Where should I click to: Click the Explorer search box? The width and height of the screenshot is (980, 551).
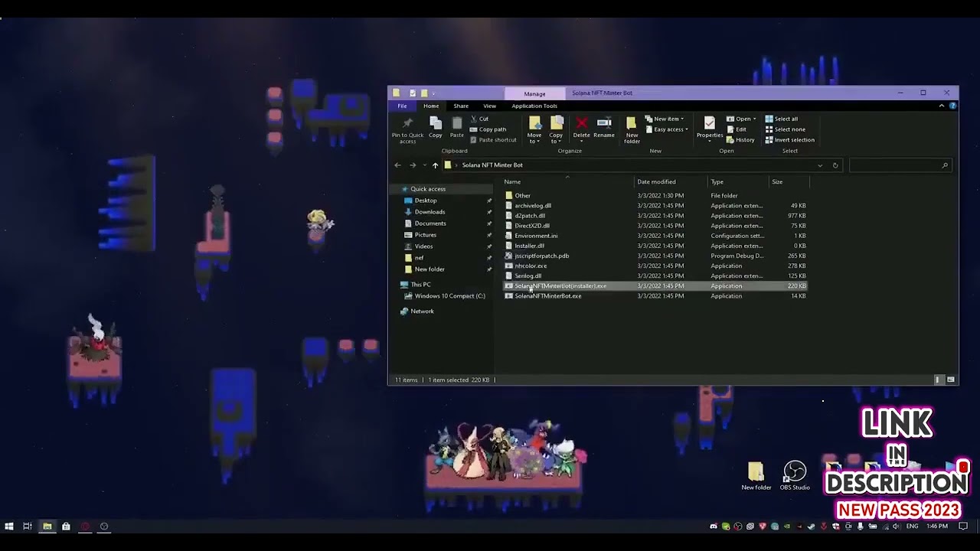pos(900,165)
